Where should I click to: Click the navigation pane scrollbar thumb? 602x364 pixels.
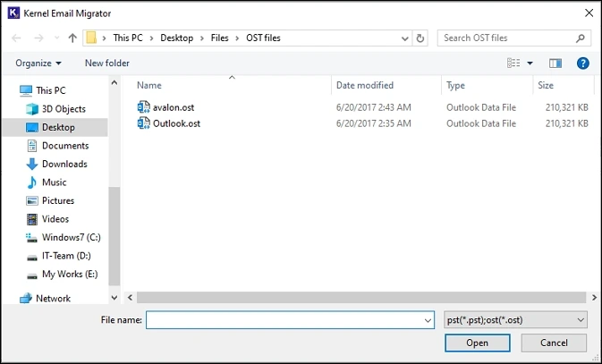(x=114, y=236)
